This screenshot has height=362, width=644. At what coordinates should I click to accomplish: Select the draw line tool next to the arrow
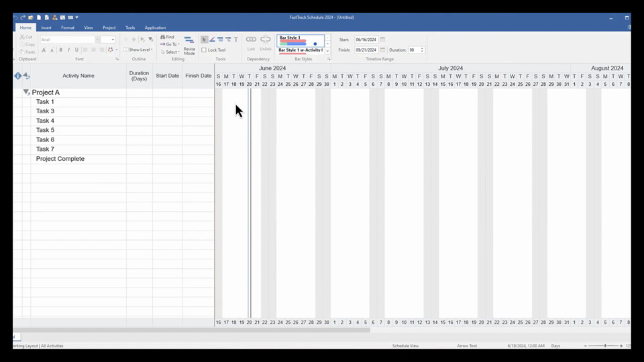coord(212,40)
